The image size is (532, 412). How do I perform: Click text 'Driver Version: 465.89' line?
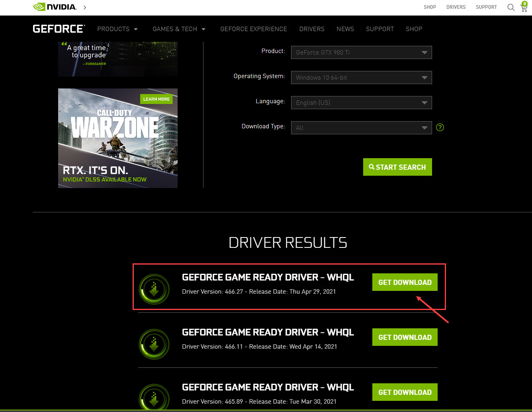(x=259, y=402)
